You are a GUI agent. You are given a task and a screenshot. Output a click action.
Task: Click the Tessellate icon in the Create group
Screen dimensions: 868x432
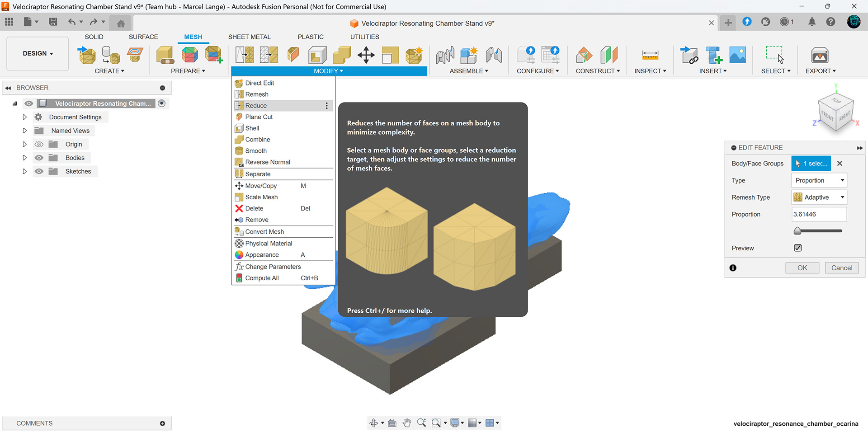tap(110, 55)
